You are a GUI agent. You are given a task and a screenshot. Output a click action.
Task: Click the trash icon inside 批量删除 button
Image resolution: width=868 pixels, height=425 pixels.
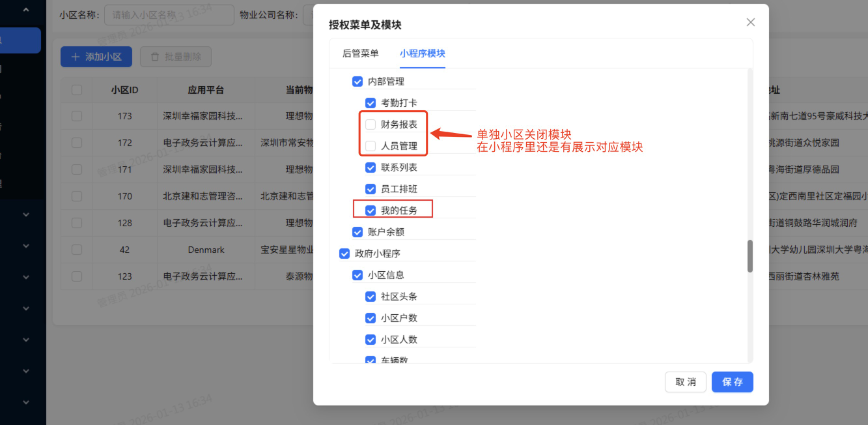coord(154,57)
